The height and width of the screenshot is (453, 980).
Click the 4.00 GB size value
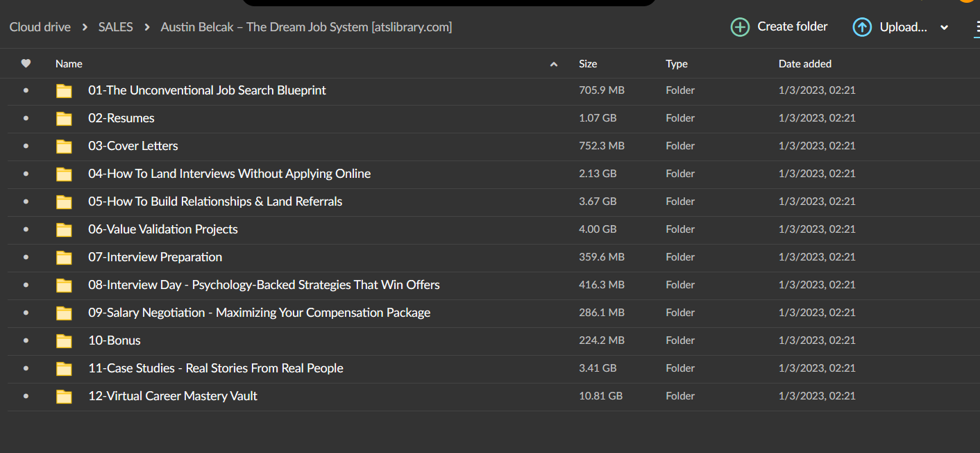[598, 229]
